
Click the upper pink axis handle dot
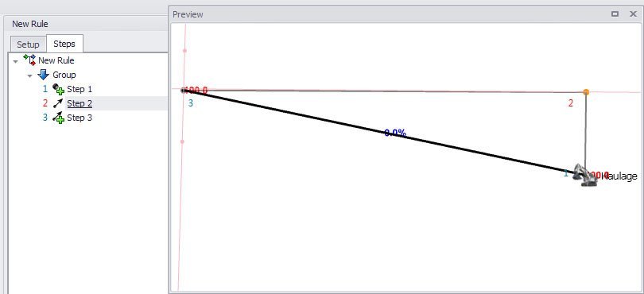184,51
